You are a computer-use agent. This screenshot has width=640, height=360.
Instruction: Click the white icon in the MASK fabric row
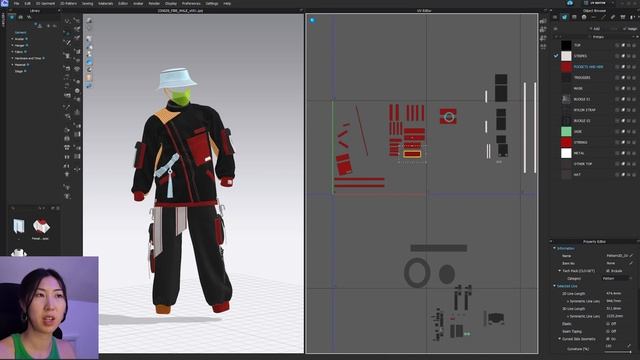(623, 89)
